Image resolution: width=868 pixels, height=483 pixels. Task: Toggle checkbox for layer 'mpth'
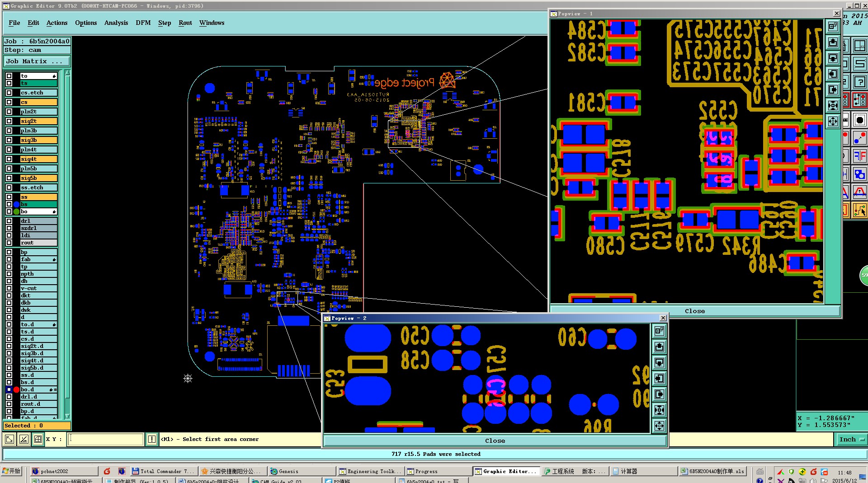point(9,274)
